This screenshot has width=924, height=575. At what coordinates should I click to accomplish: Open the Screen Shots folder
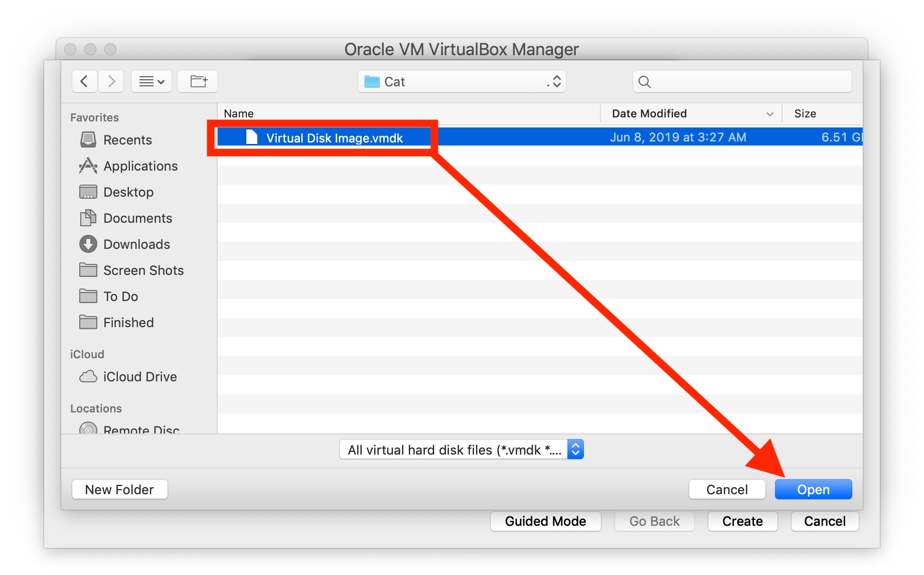[143, 270]
